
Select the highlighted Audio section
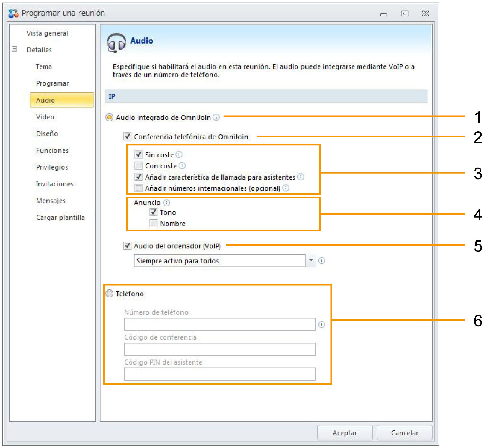click(62, 100)
